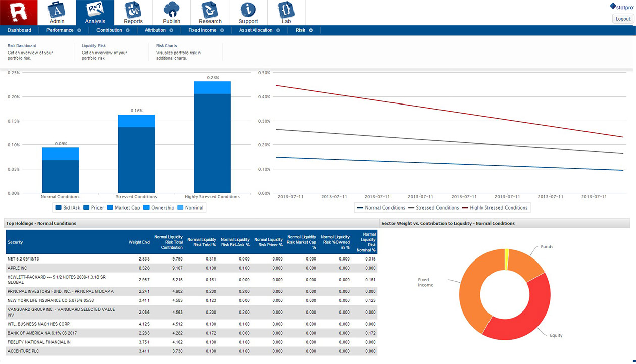Sort table by Weight End column header

139,242
